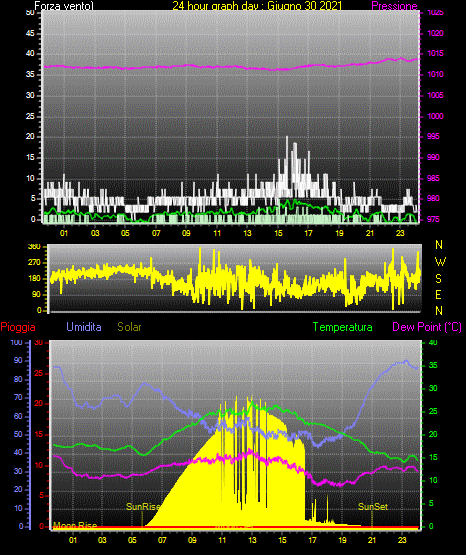Click the wind gust peak near hour 15
This screenshot has width=466, height=555.
(287, 137)
